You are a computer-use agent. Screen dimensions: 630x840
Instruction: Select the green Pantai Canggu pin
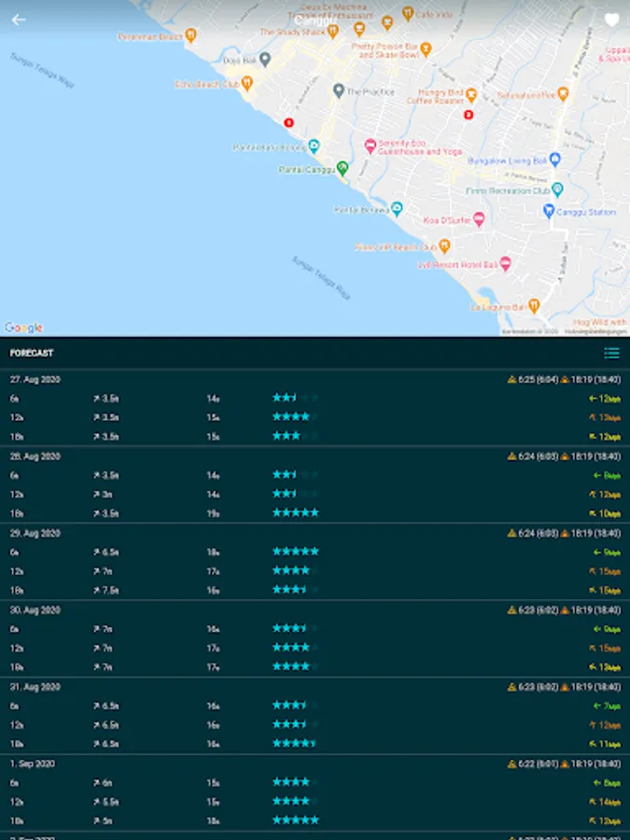(x=343, y=168)
